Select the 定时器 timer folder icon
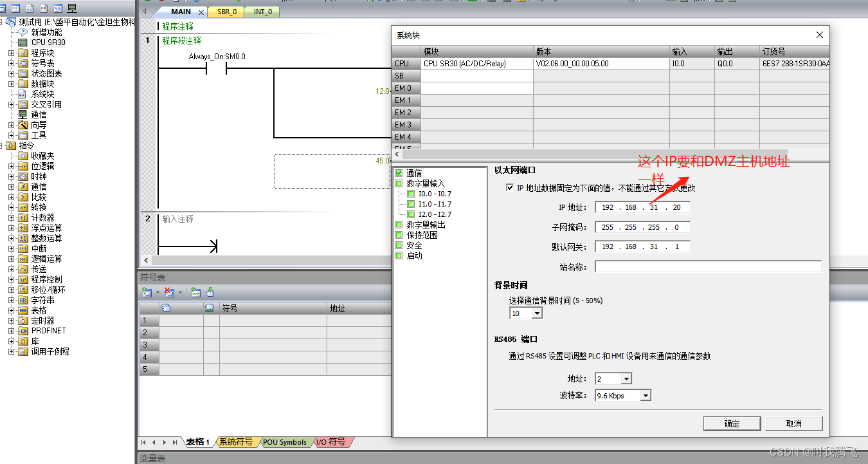The width and height of the screenshot is (868, 464). pyautogui.click(x=23, y=320)
